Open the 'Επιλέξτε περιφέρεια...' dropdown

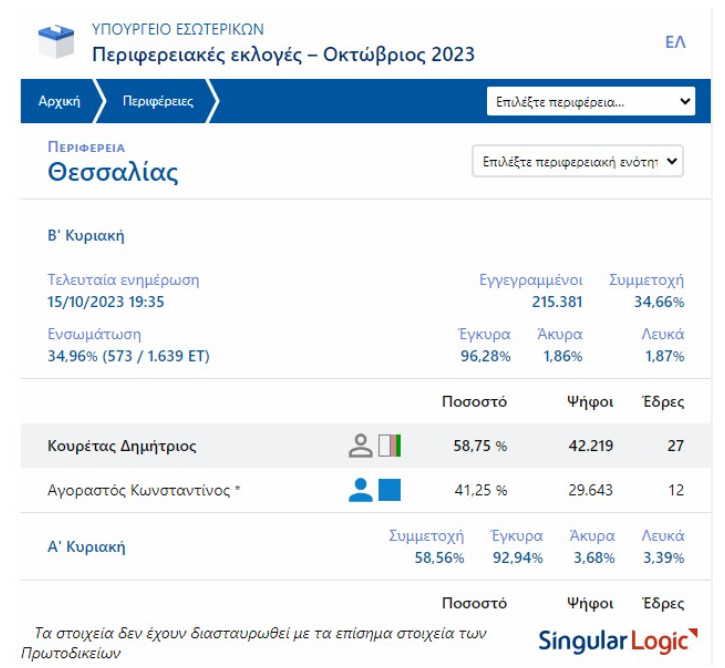tap(590, 102)
